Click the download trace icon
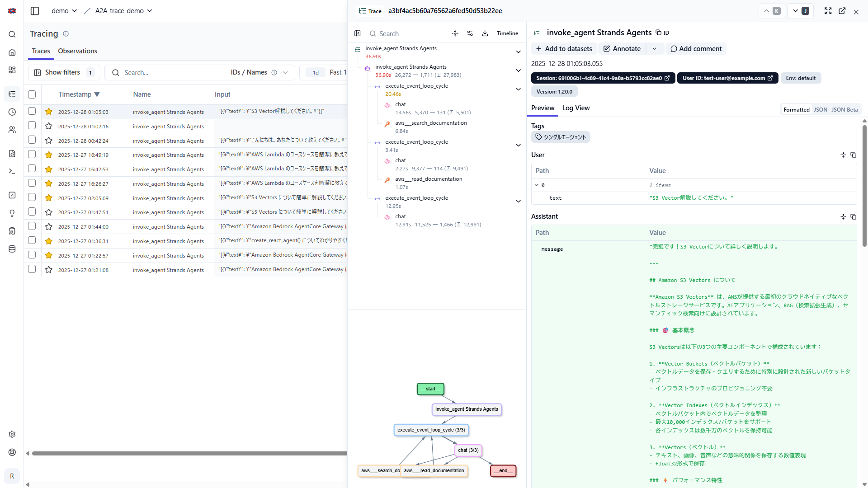This screenshot has height=488, width=868. (485, 33)
